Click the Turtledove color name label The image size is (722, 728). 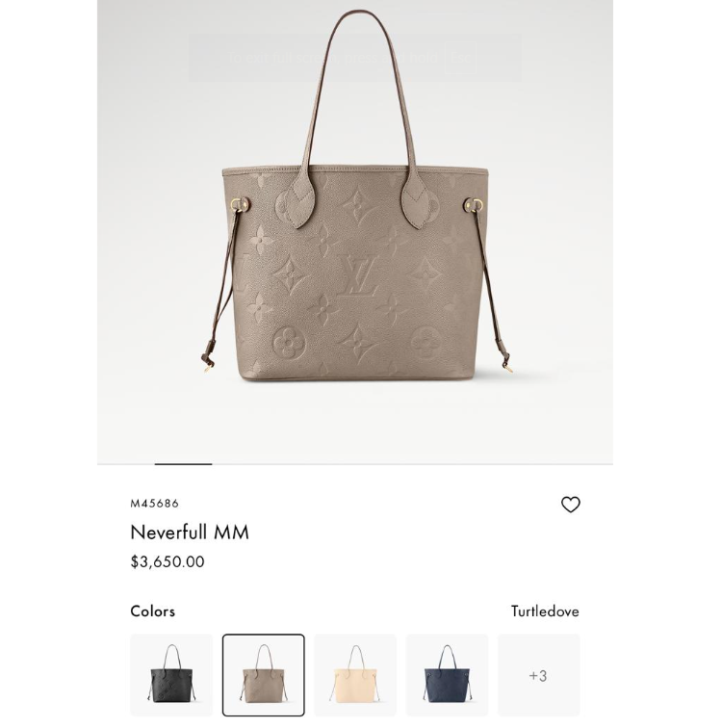545,611
